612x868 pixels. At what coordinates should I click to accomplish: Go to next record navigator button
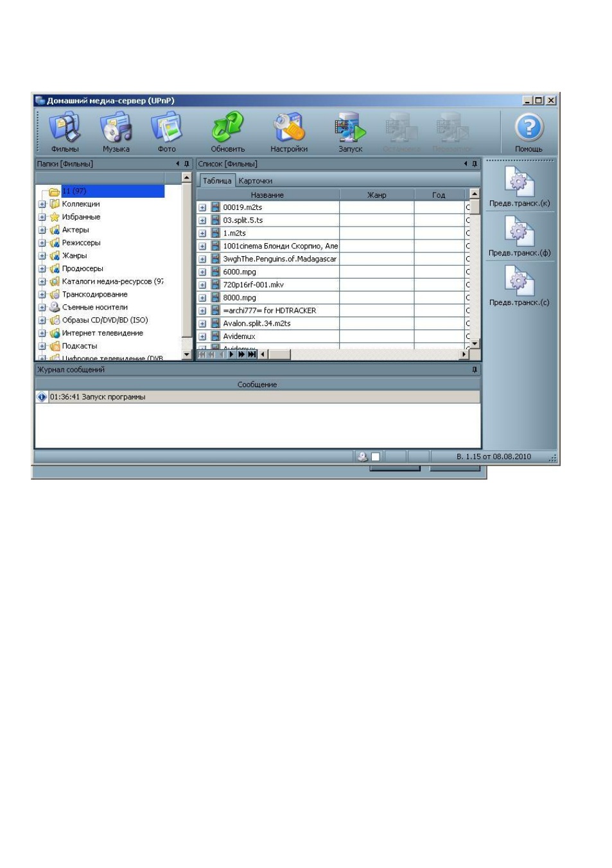232,354
